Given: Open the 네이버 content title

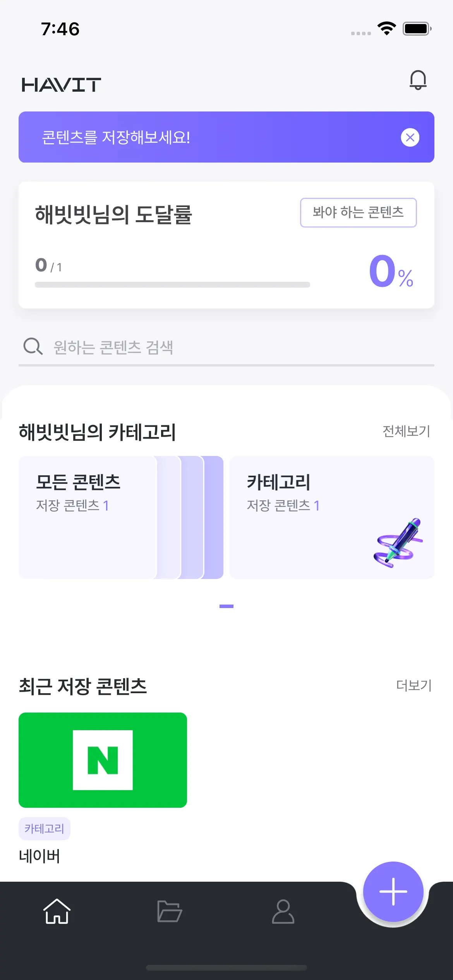Looking at the screenshot, I should pos(39,856).
